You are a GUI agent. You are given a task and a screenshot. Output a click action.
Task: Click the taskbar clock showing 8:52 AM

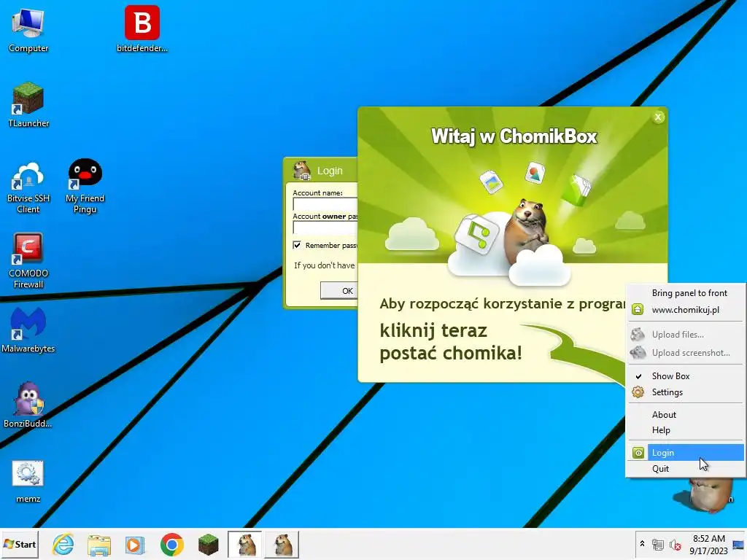click(x=708, y=544)
